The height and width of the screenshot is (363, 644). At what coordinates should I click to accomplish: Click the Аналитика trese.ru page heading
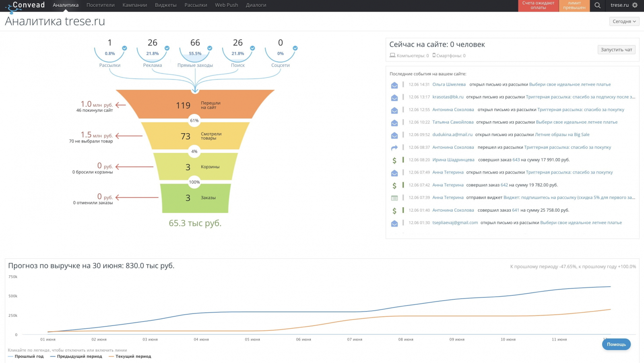pos(55,21)
